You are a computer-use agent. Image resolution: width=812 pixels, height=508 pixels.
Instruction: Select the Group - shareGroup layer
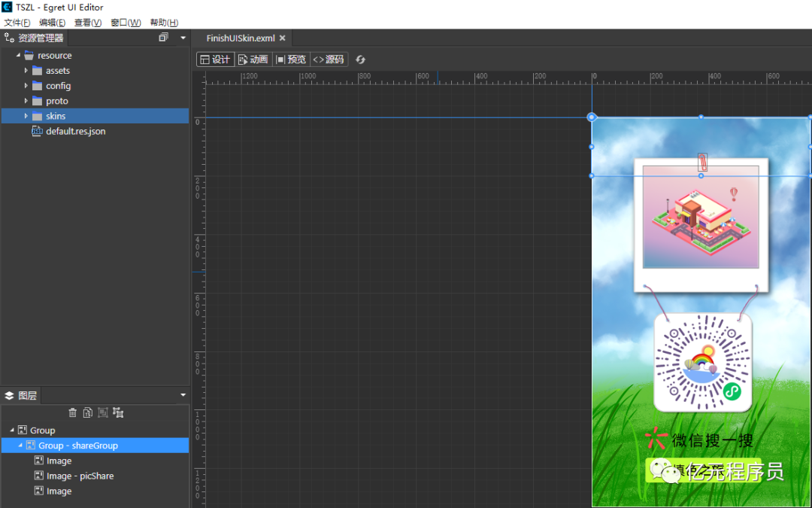pos(95,446)
